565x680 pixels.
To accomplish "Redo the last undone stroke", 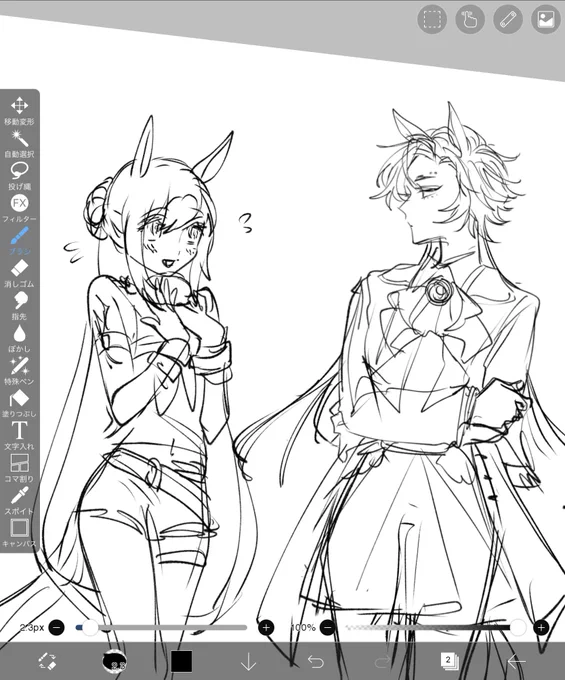I will click(x=382, y=661).
